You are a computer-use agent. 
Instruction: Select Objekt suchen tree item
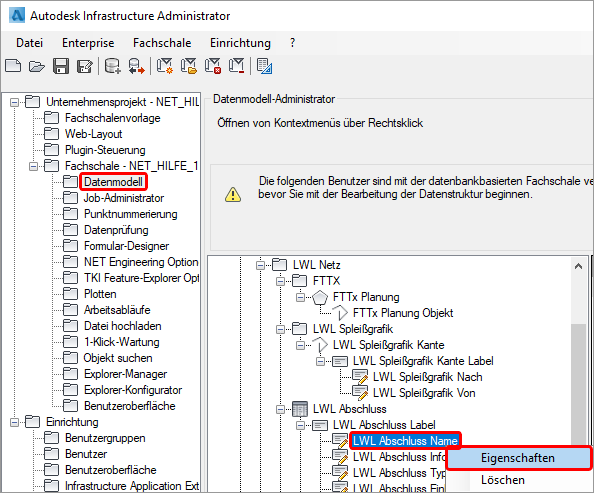click(118, 358)
